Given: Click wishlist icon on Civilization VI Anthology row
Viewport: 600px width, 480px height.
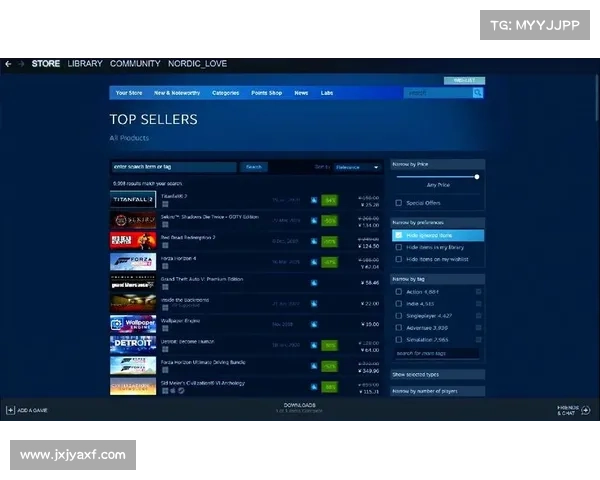Looking at the screenshot, I should pyautogui.click(x=314, y=387).
